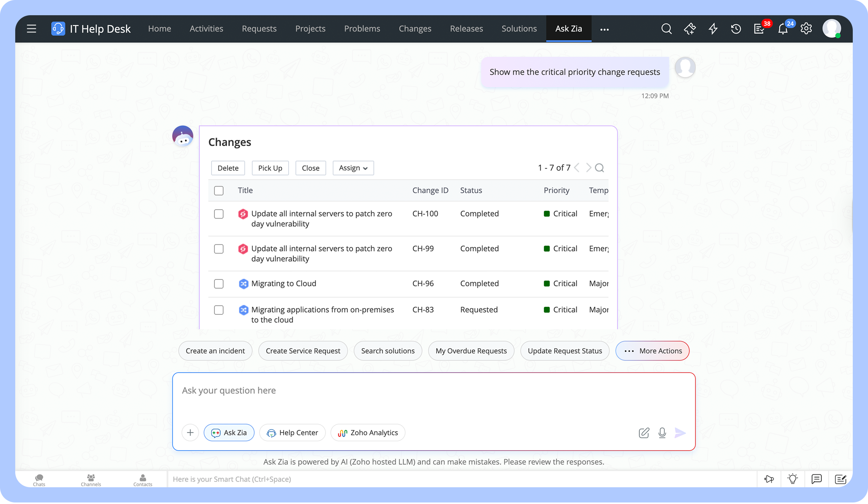868x504 pixels.
Task: Check the select-all checkbox in header
Action: (219, 191)
